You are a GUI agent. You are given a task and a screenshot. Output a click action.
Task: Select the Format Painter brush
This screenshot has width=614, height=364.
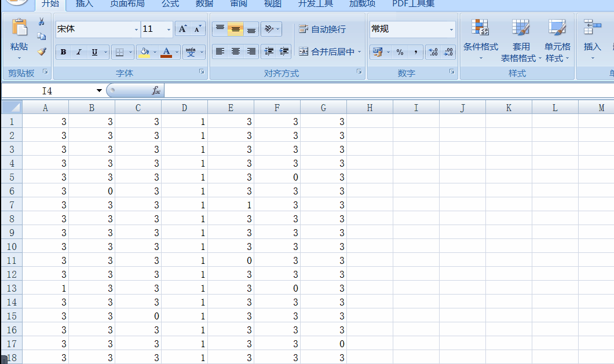click(x=42, y=52)
